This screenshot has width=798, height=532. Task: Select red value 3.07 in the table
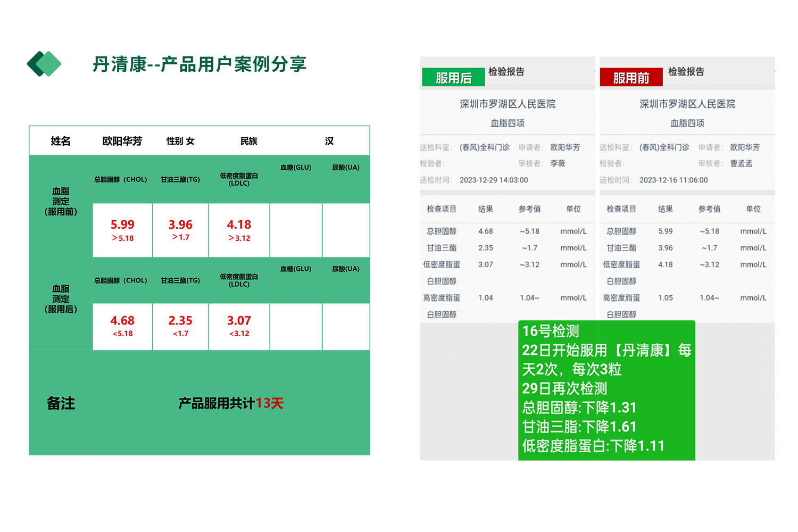click(239, 320)
